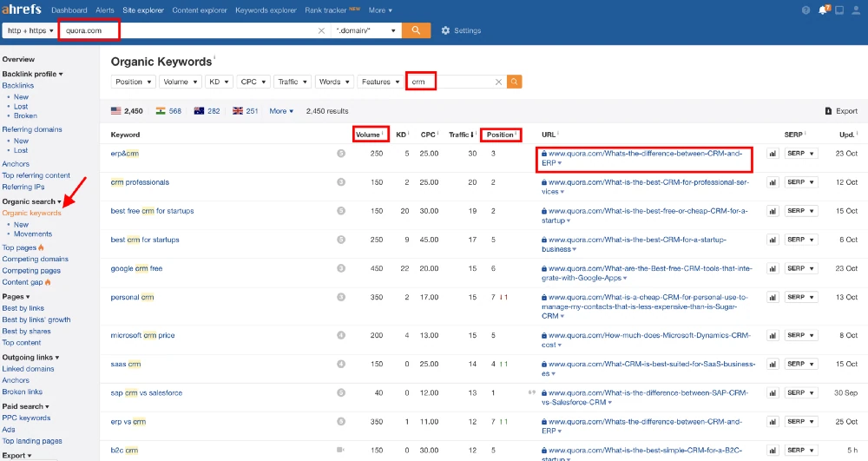Click the orange domain search button
Image resolution: width=868 pixels, height=461 pixels.
point(416,30)
